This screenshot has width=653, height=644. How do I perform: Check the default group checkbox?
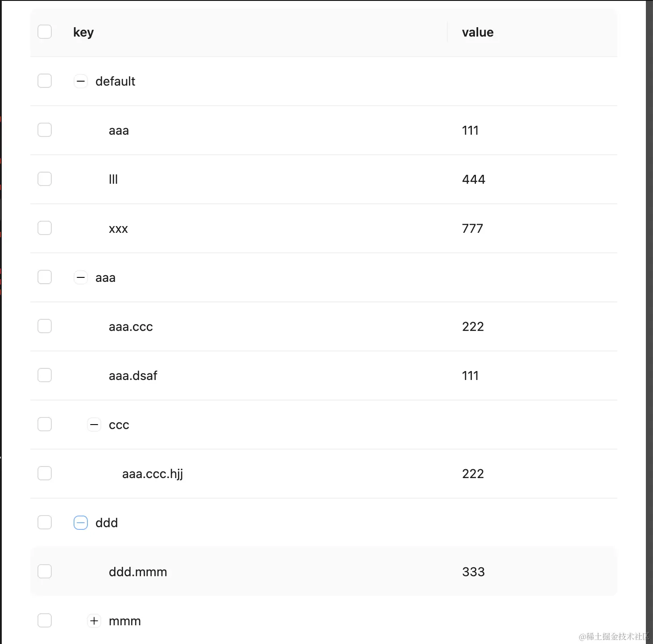[45, 81]
